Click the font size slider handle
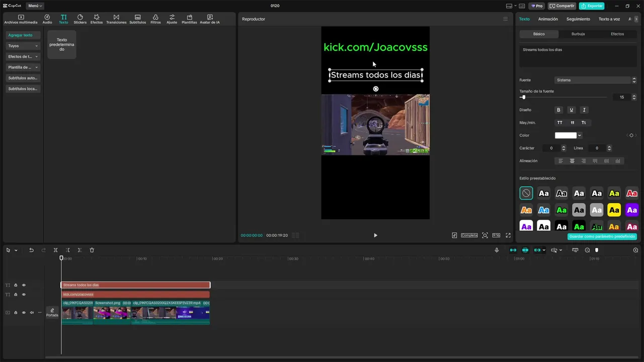The width and height of the screenshot is (644, 362). 523,97
